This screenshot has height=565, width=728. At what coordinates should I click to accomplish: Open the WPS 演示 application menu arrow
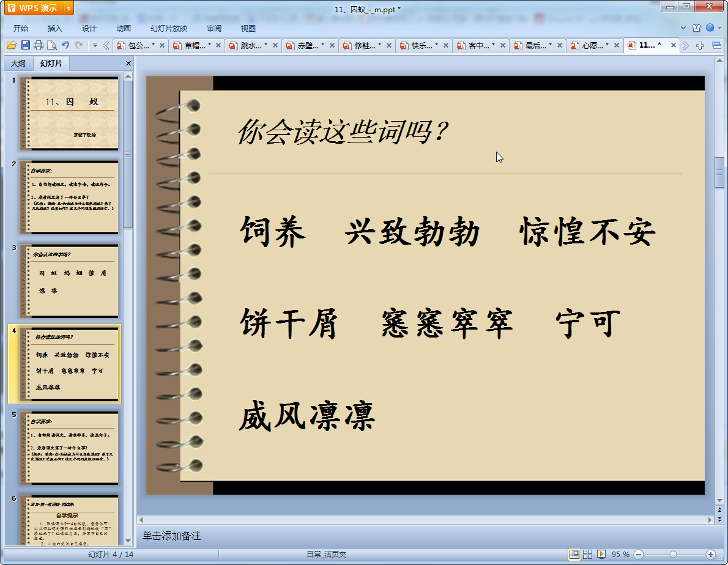(x=69, y=9)
